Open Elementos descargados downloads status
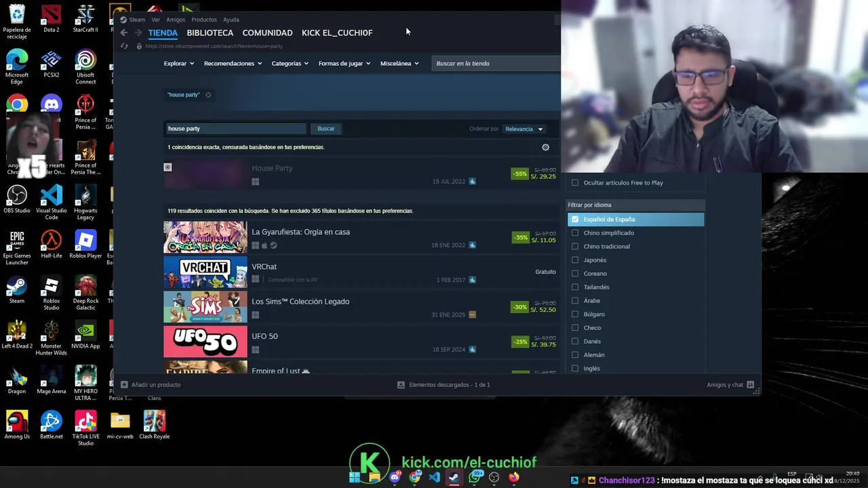The image size is (868, 488). (443, 385)
